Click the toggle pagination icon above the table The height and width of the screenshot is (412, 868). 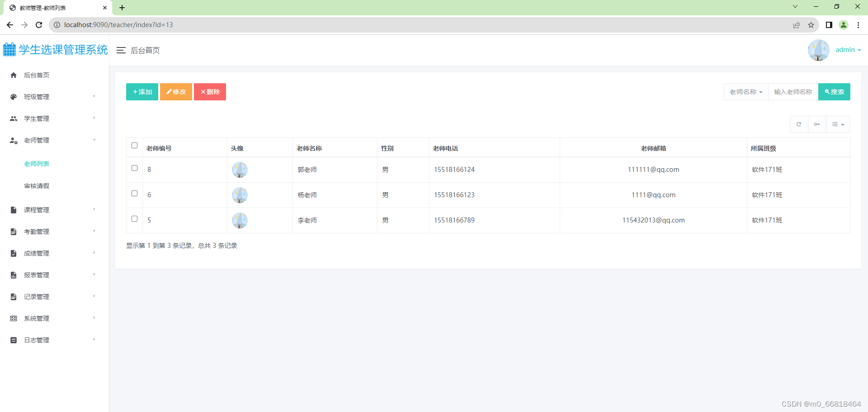[816, 124]
